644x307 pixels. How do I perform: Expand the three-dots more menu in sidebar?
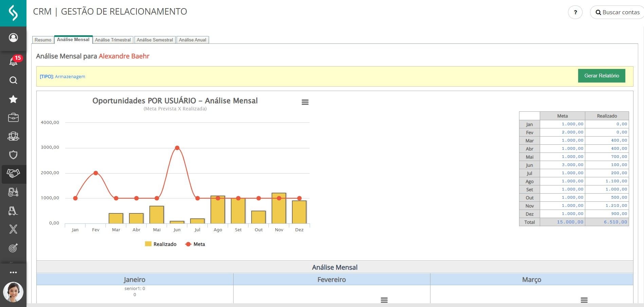13,272
